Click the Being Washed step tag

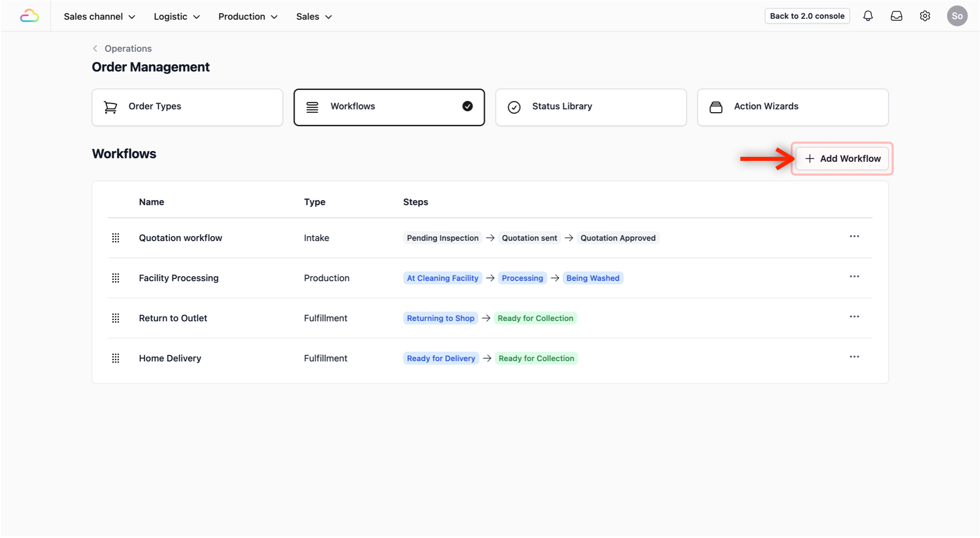click(593, 278)
